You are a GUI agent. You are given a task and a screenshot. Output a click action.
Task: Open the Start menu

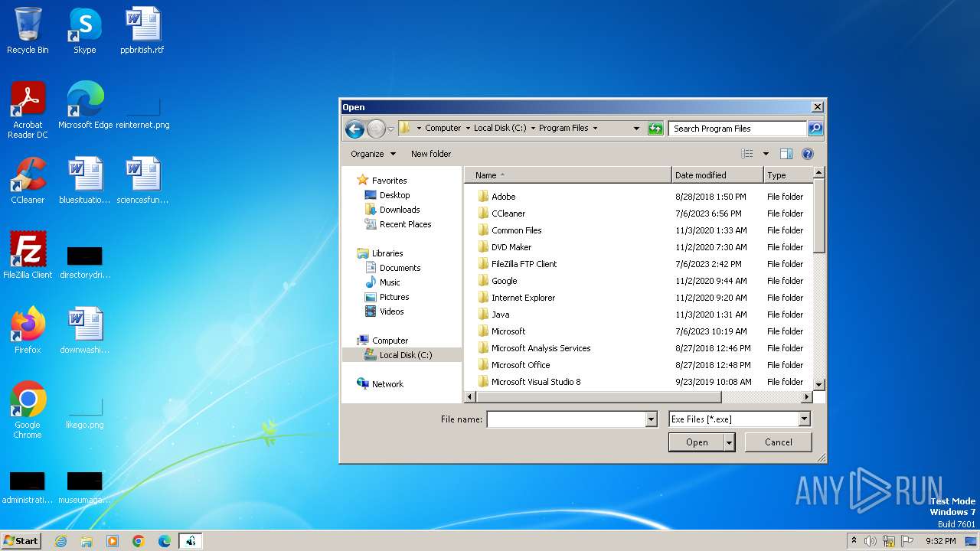21,541
